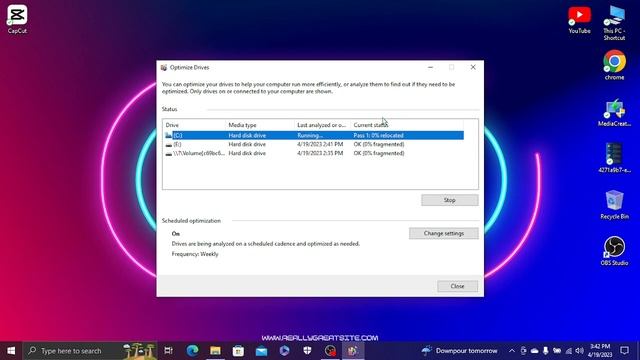Viewport: 640px width, 360px height.
Task: Click the Optimize Drives title bar icon
Action: [164, 68]
